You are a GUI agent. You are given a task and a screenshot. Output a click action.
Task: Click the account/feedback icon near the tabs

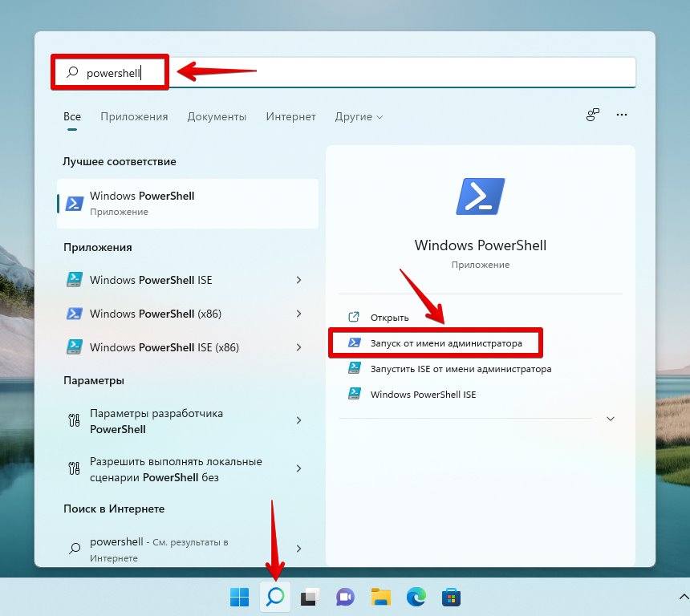[593, 115]
